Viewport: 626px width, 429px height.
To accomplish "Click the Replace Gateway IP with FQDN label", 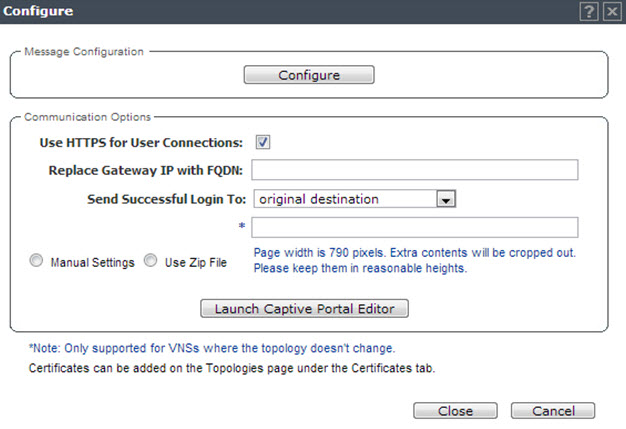I will (x=146, y=171).
